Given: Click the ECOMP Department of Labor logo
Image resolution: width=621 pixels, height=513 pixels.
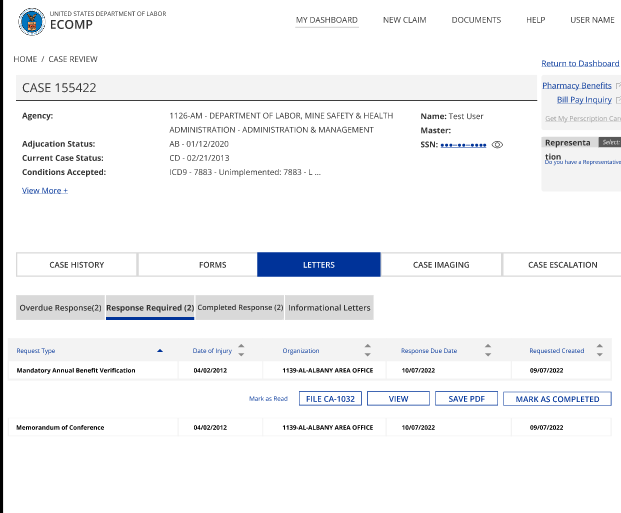Looking at the screenshot, I should click(32, 19).
